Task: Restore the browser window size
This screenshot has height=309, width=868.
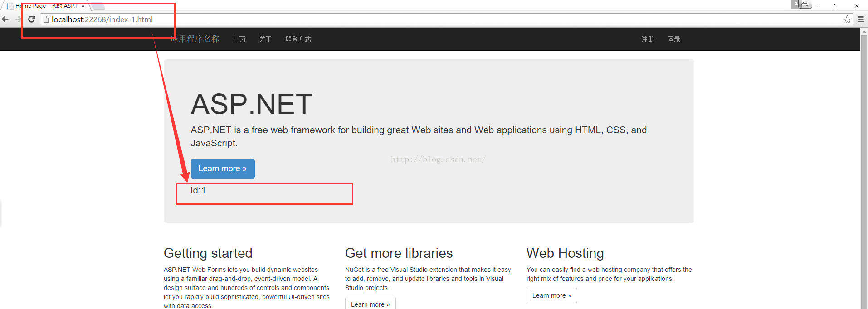Action: coord(836,6)
